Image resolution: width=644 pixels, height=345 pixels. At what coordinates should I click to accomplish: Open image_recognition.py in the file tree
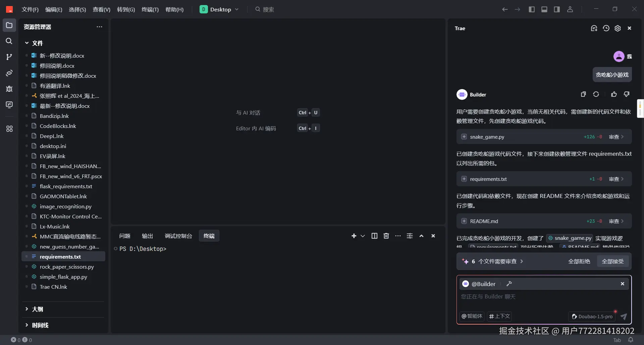[x=63, y=207]
